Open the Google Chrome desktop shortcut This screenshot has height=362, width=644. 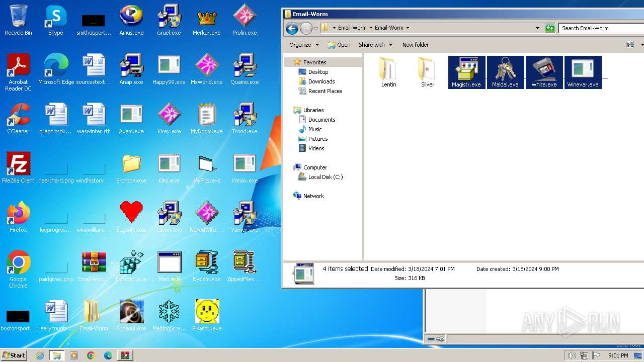point(18,269)
